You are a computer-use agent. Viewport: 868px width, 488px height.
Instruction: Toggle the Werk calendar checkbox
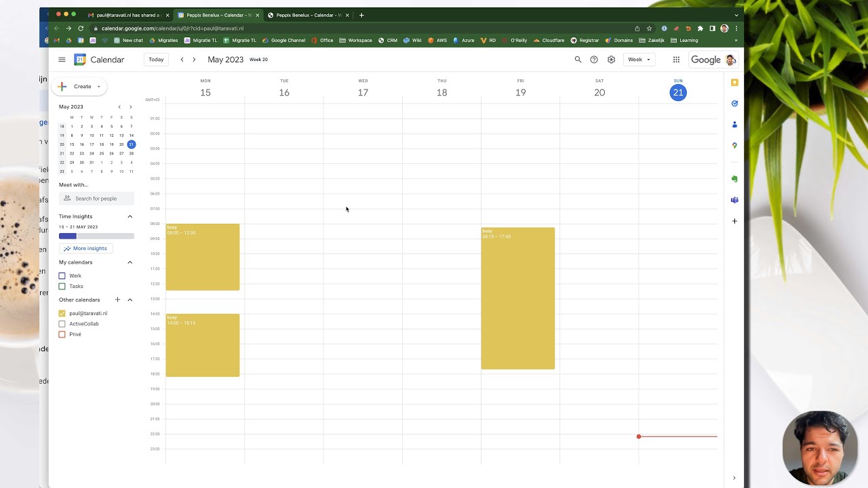62,276
